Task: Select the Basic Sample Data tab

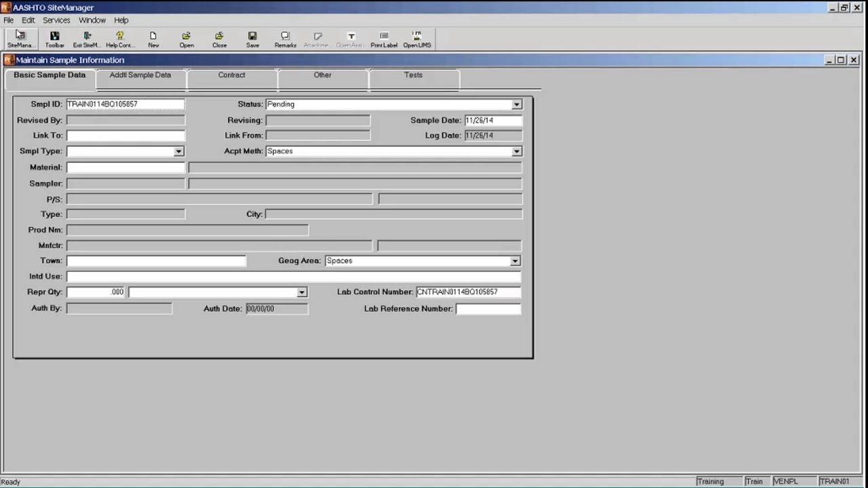Action: [50, 75]
